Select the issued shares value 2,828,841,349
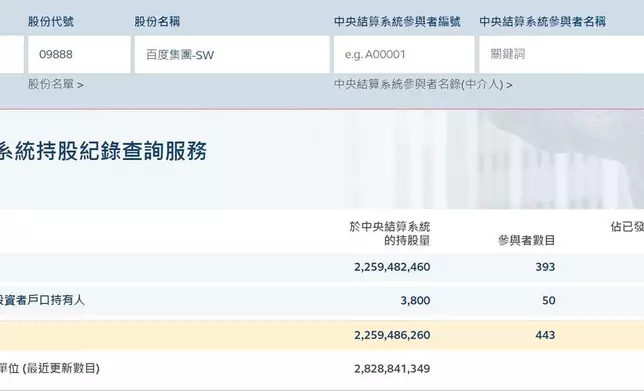Viewport: 644px width, 392px height. [392, 369]
